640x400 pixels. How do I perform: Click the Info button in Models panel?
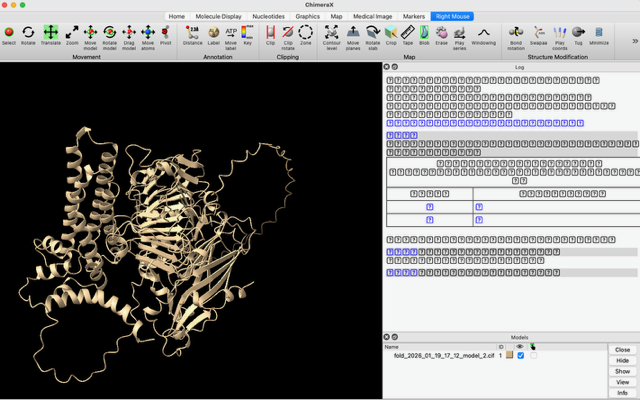pyautogui.click(x=622, y=393)
